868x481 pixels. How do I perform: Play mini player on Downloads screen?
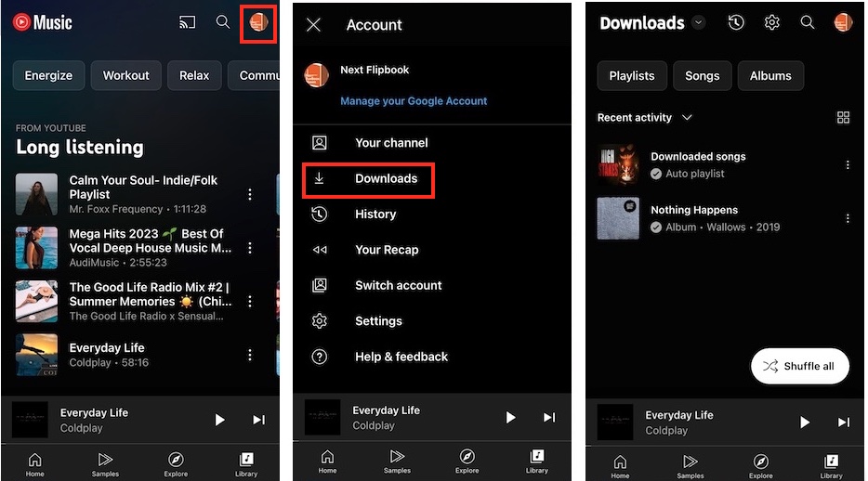coord(804,422)
